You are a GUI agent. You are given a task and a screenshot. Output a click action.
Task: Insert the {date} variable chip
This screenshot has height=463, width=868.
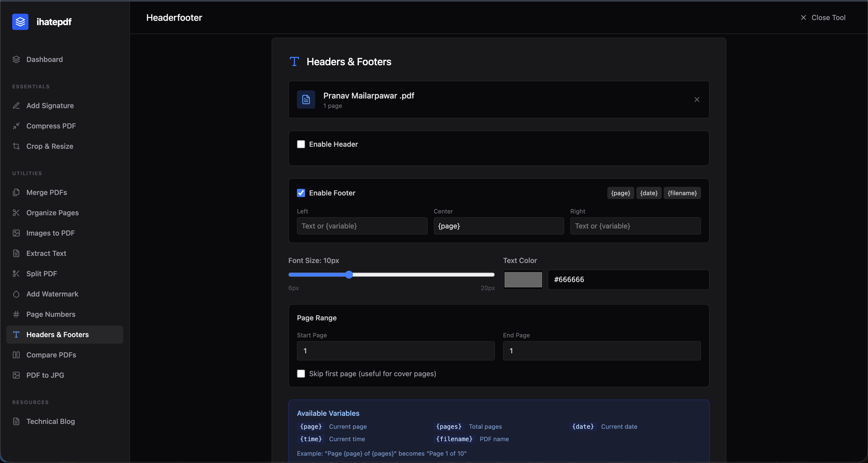649,193
